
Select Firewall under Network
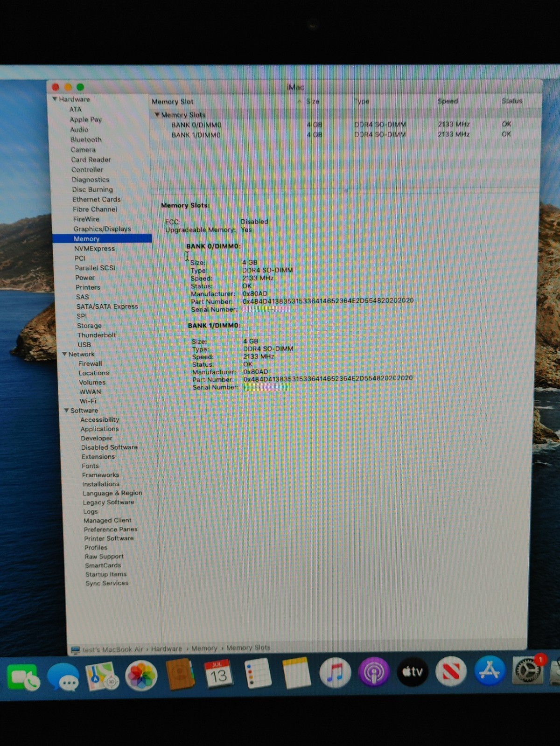(90, 363)
